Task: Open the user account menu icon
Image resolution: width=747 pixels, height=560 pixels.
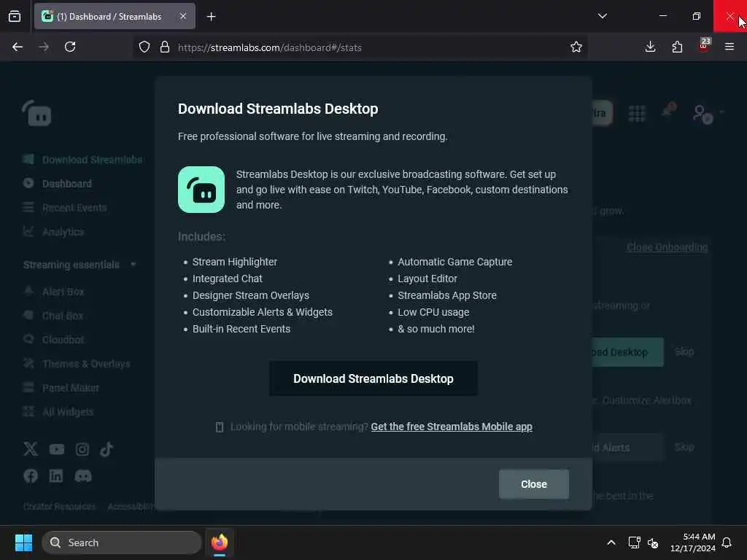Action: [x=703, y=114]
